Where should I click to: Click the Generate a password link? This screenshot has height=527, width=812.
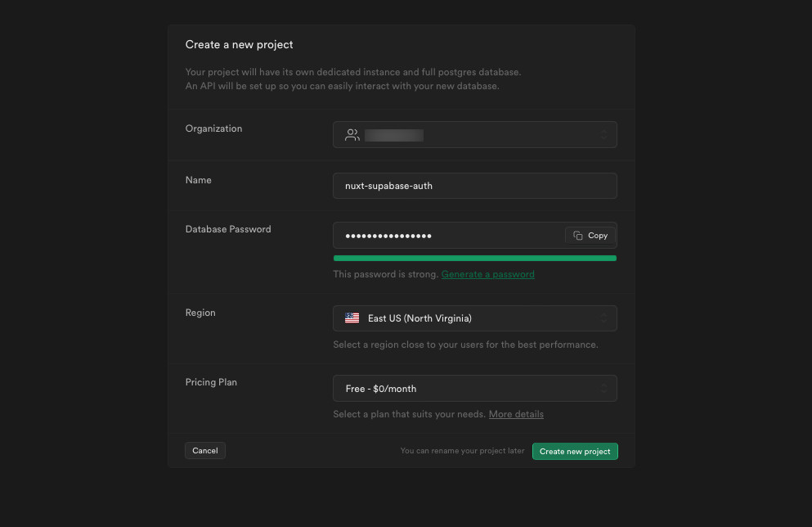pos(487,274)
